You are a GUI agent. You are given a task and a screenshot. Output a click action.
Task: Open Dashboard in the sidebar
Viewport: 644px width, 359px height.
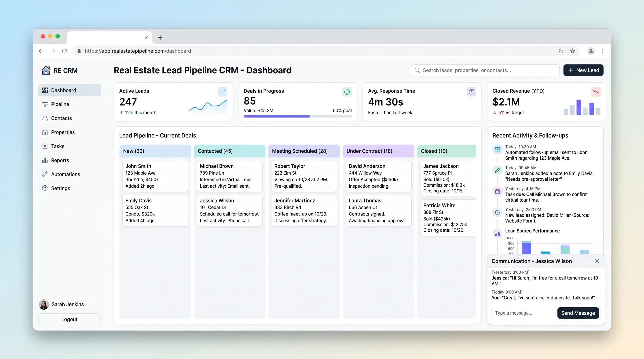tap(69, 90)
